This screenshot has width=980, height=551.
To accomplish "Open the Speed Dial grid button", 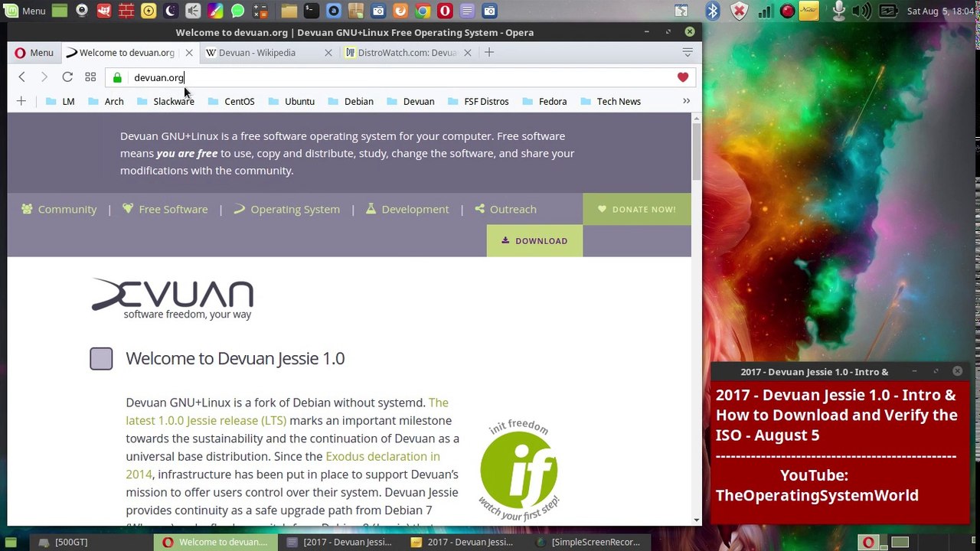I will coord(90,77).
